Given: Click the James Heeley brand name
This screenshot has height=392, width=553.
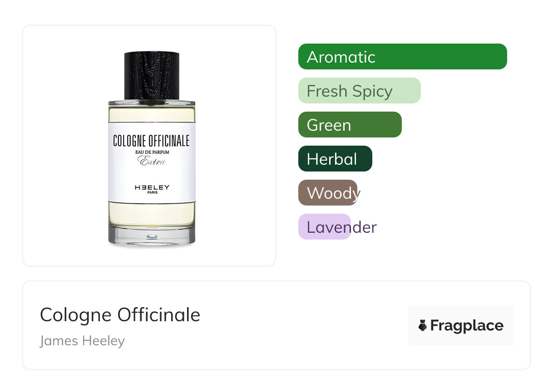Looking at the screenshot, I should (x=82, y=340).
